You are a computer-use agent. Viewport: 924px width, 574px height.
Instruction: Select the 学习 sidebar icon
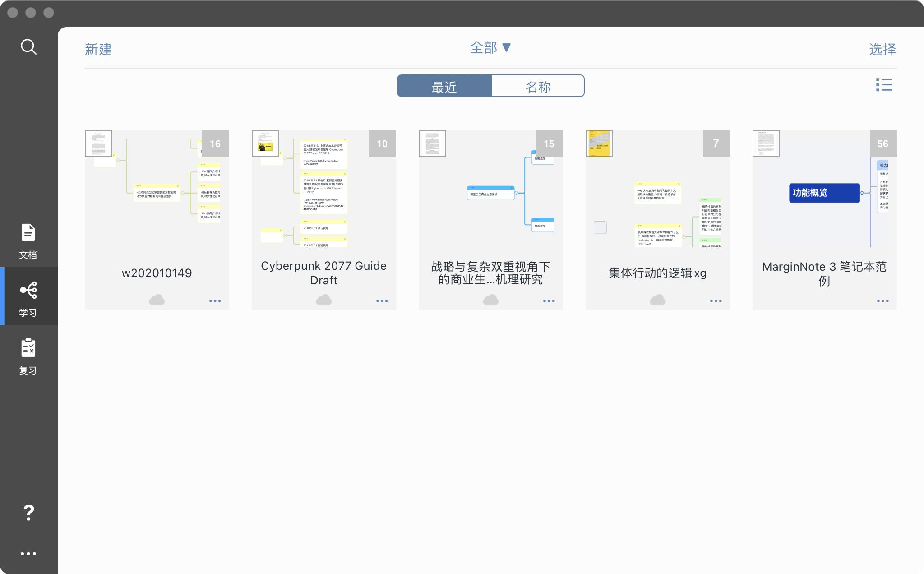click(28, 296)
